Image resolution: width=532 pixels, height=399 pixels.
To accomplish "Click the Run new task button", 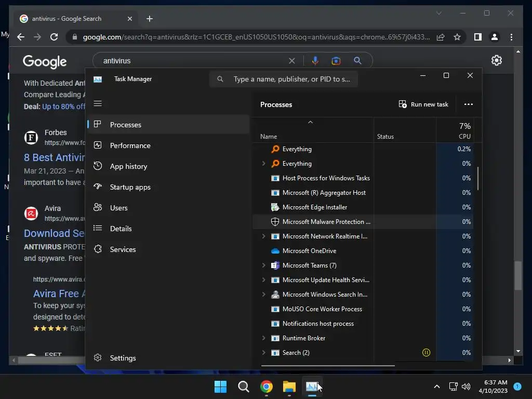I will pos(423,104).
